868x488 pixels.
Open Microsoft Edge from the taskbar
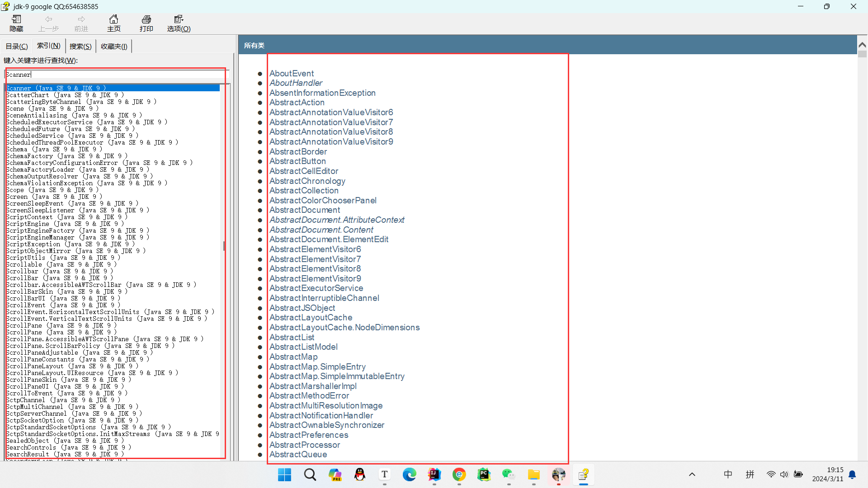coord(410,474)
